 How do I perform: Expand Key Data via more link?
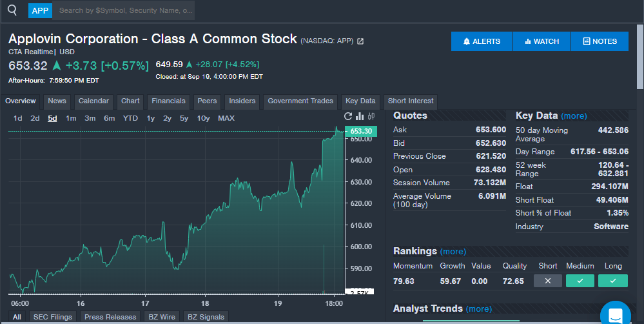[x=574, y=116]
